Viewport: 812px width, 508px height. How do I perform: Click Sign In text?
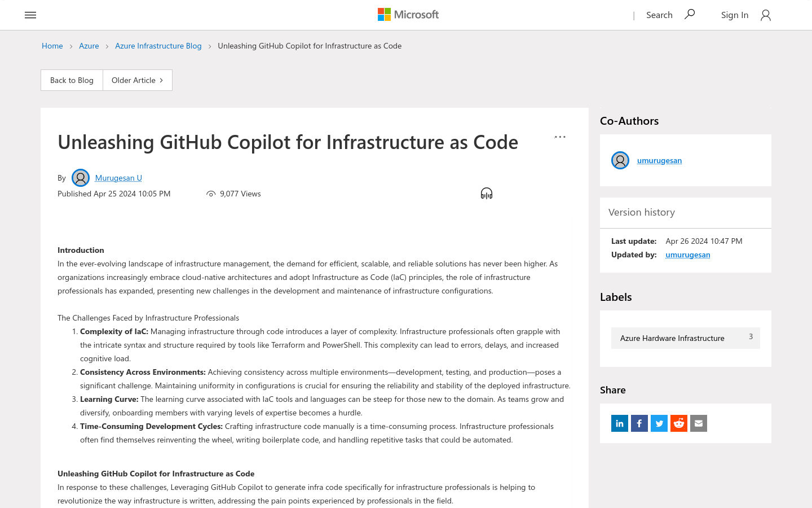[735, 15]
